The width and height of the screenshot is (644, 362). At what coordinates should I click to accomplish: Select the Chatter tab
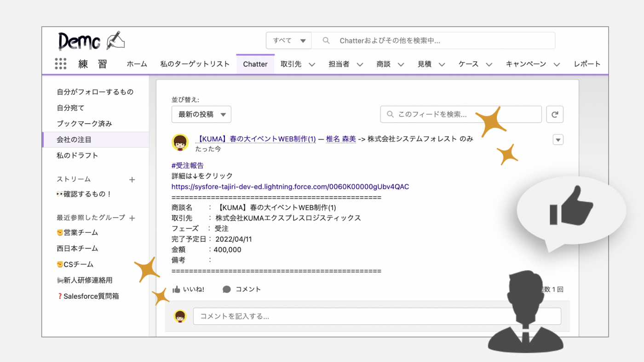[x=255, y=64]
